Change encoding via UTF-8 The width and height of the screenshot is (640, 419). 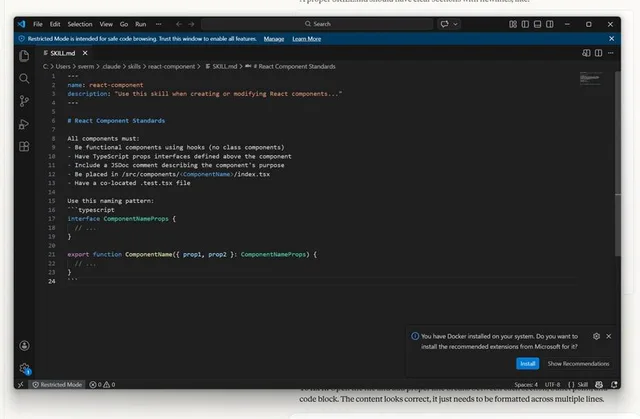click(x=553, y=384)
